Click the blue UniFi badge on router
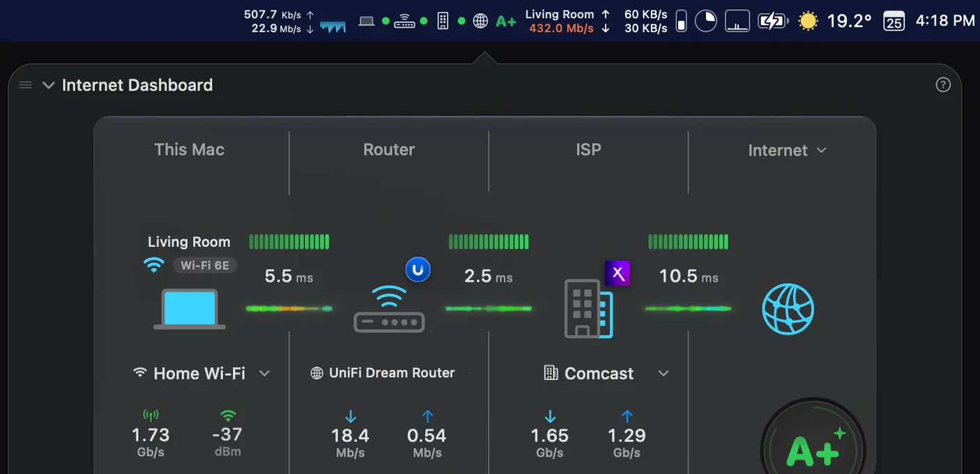Viewport: 980px width, 474px height. point(418,269)
